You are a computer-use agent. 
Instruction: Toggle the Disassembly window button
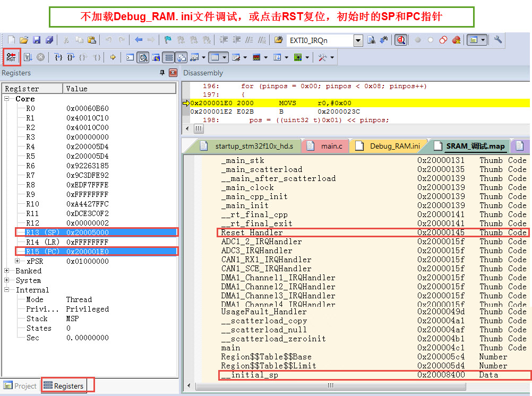tap(143, 57)
